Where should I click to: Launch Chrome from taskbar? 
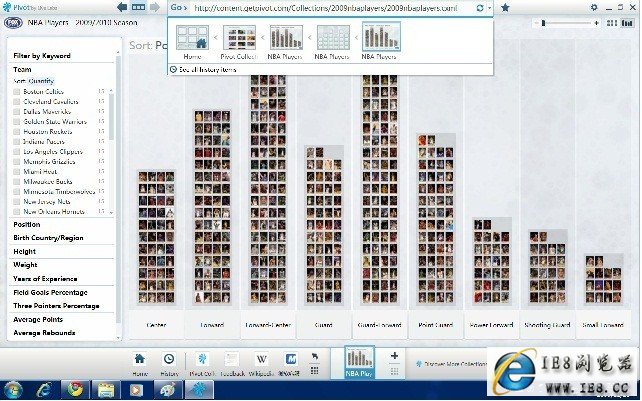coord(75,390)
